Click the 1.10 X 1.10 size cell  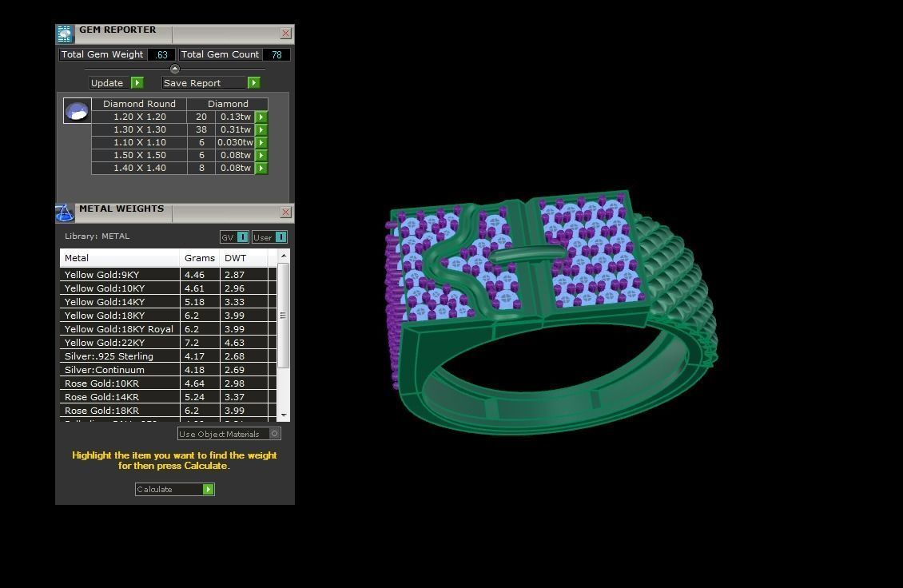pos(139,142)
